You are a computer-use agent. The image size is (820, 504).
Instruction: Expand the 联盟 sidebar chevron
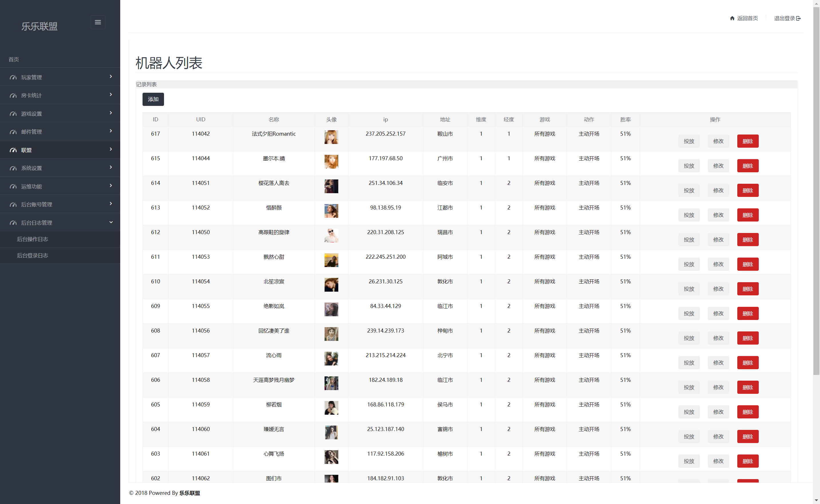111,149
